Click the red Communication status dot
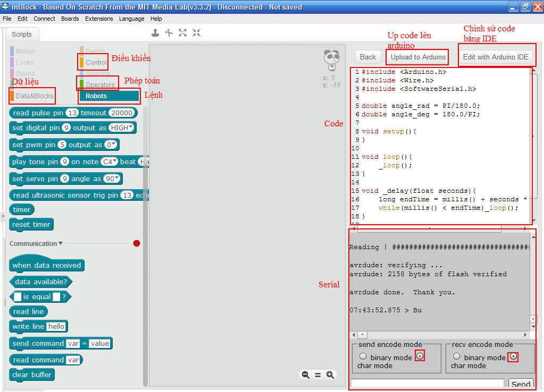 (137, 243)
